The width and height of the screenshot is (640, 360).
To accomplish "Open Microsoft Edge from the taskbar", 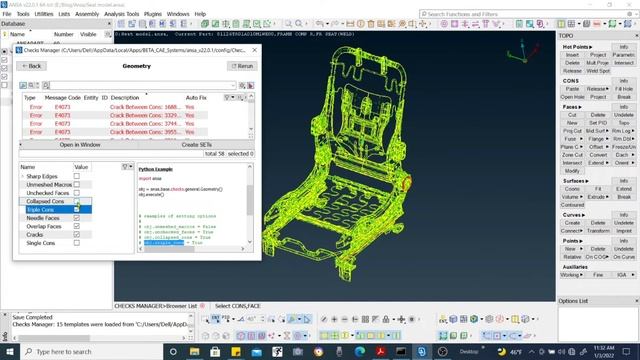I will 360,352.
